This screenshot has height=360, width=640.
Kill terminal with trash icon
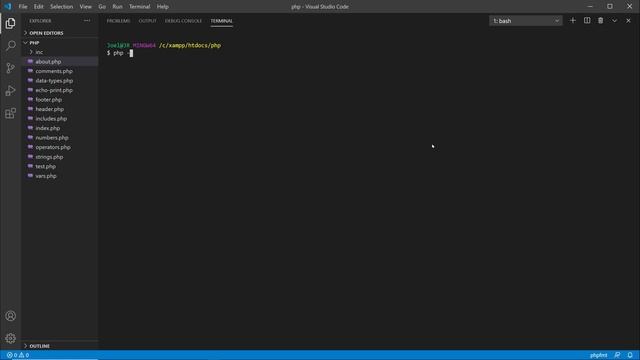point(600,20)
